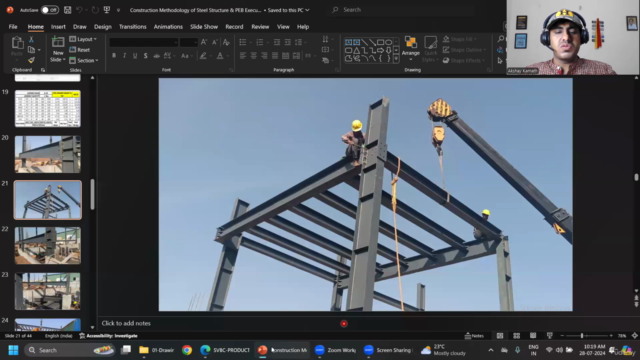Image resolution: width=640 pixels, height=360 pixels.
Task: Open the Help tab
Action: (x=302, y=27)
